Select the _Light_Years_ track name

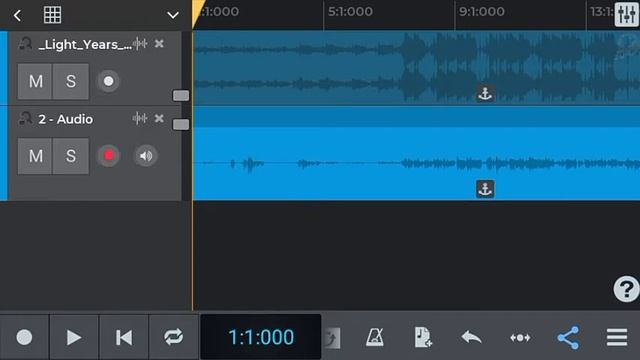[85, 44]
